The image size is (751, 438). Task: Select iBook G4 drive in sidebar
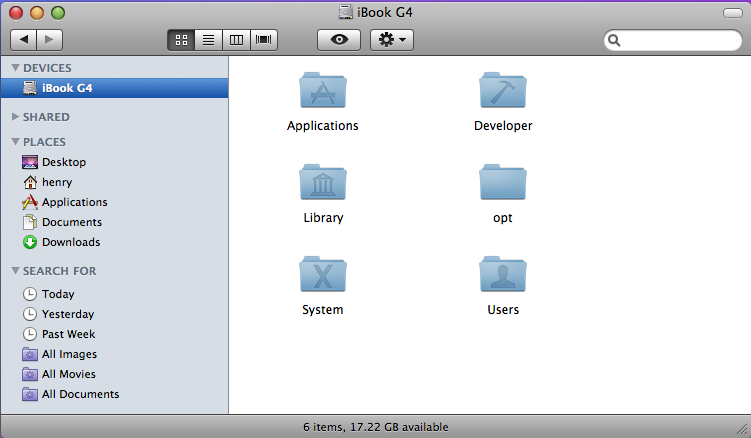point(114,88)
